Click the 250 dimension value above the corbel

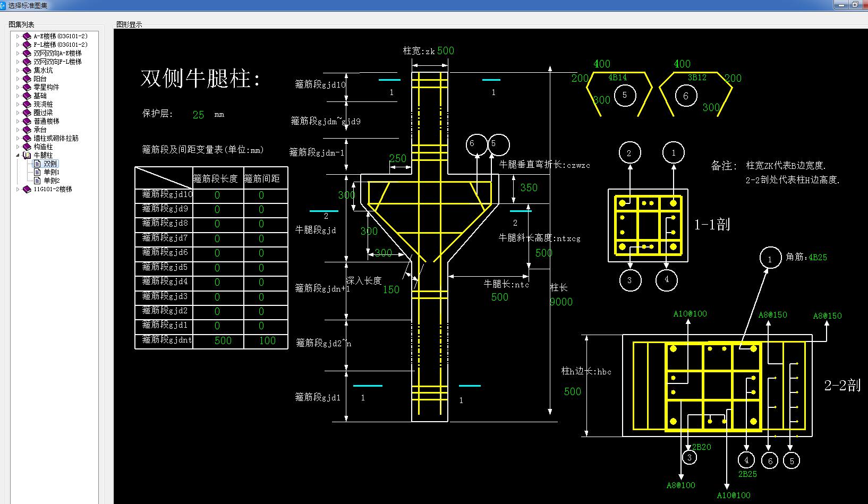(x=397, y=158)
